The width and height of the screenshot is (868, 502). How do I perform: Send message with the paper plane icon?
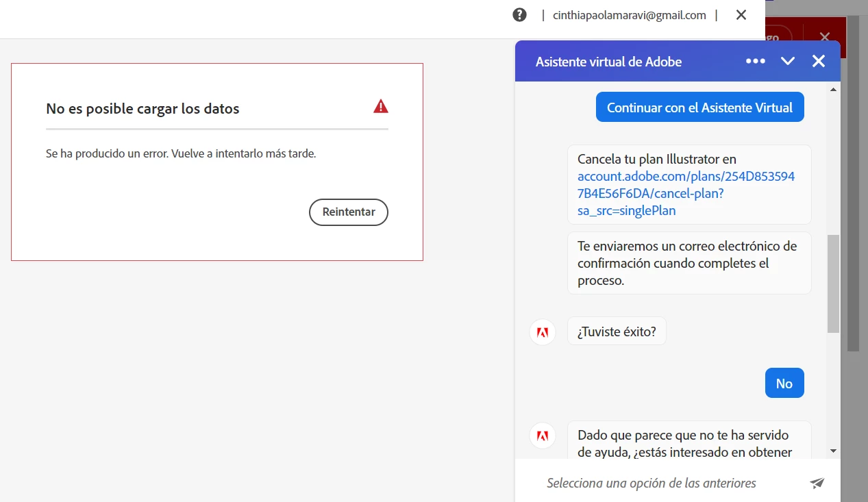817,483
